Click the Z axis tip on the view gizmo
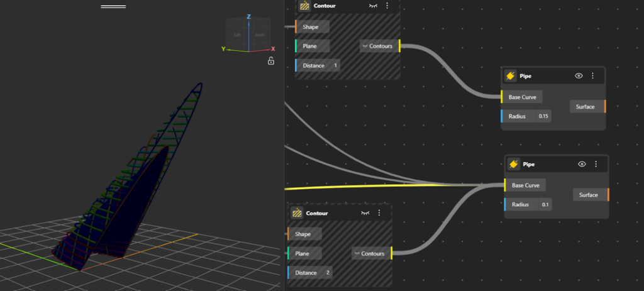 [x=249, y=17]
